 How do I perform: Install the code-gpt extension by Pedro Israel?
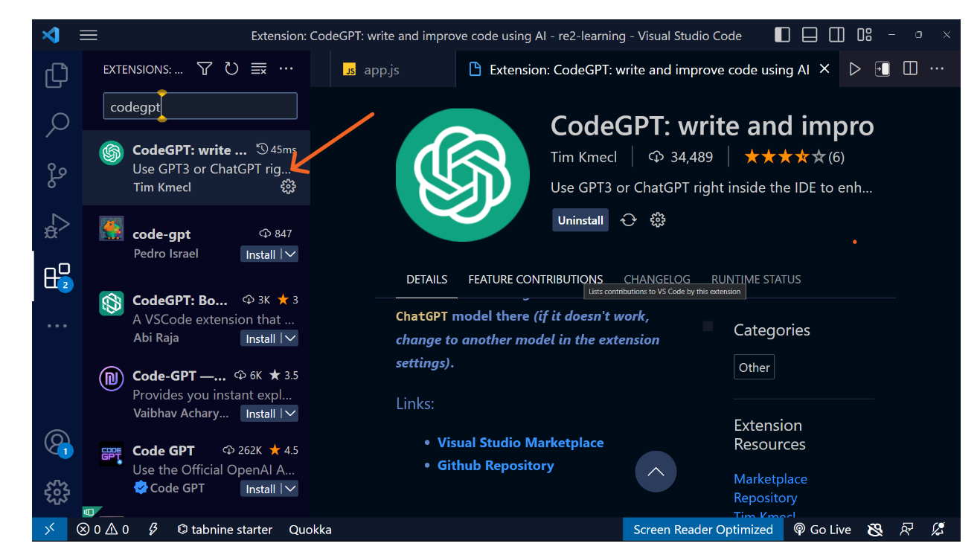(x=261, y=254)
